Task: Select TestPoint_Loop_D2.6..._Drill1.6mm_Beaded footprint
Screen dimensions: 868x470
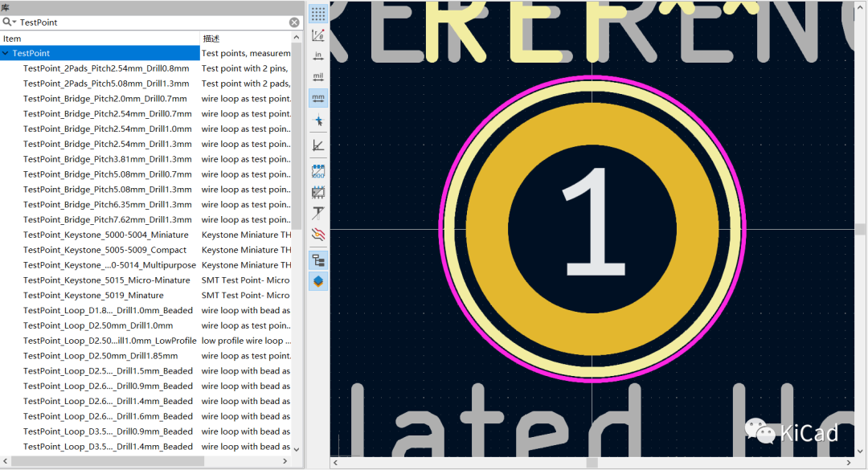Action: (x=108, y=416)
